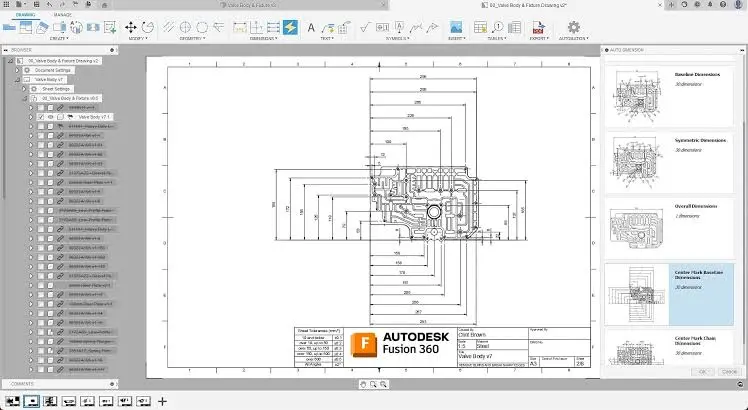Add a new sheet with the plus button
Screen dimensions: 748x410
(x=162, y=401)
